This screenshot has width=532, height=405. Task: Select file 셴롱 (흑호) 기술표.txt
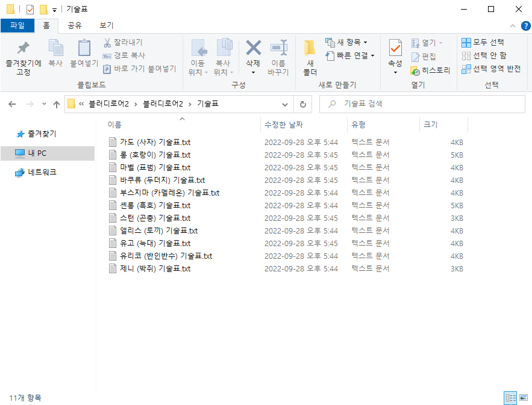pos(155,205)
